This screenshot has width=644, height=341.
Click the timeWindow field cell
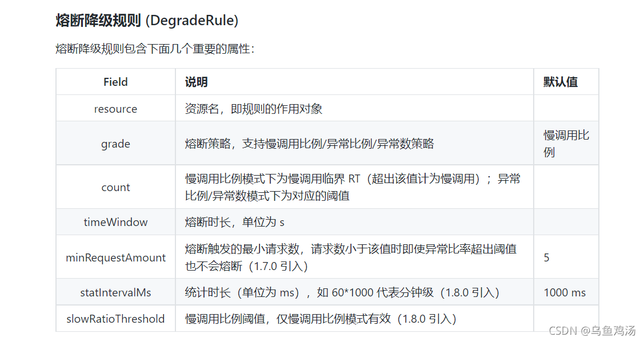115,222
